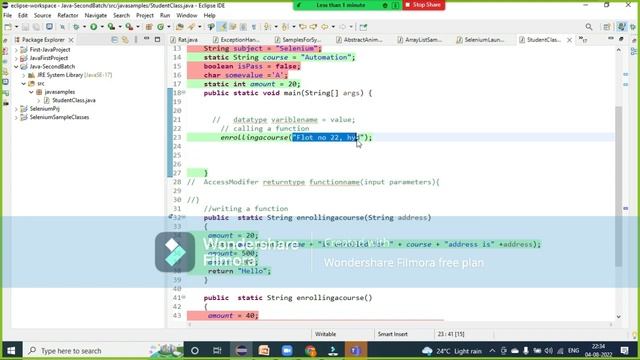Click Collapse All in Package Explorer
Image resolution: width=640 pixels, height=360 pixels.
[x=114, y=40]
